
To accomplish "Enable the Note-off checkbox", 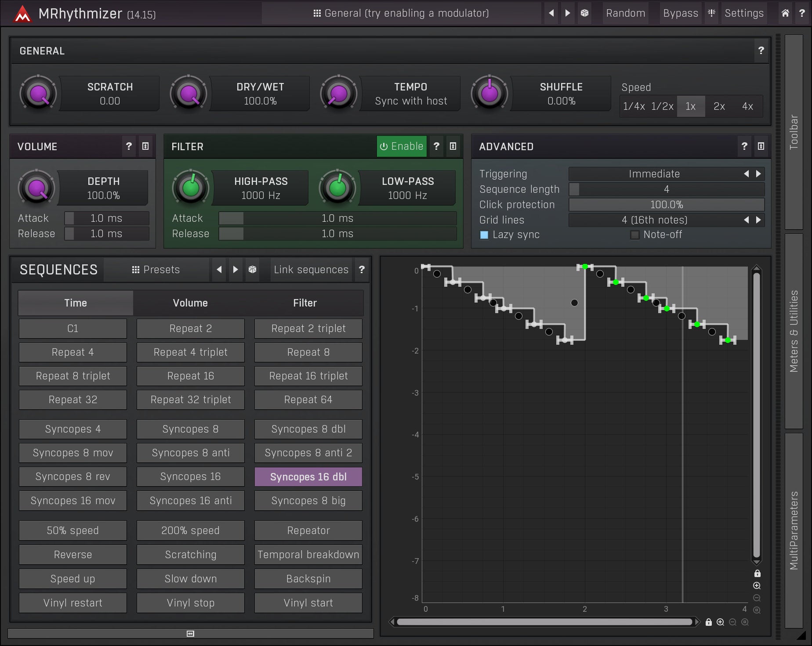I will pos(634,235).
